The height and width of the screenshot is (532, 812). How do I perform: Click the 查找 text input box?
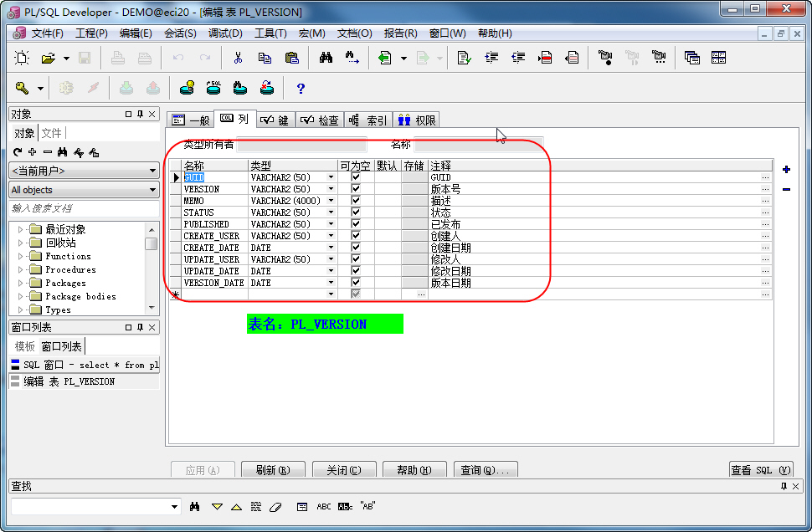click(x=95, y=507)
